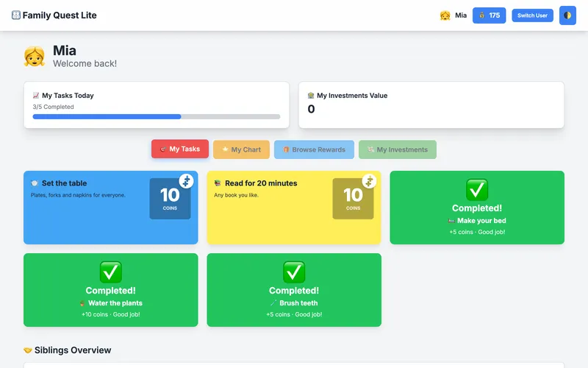The width and height of the screenshot is (588, 368).
Task: Click '+5 coins · Good job!' under Brush teeth
Action: pos(294,314)
